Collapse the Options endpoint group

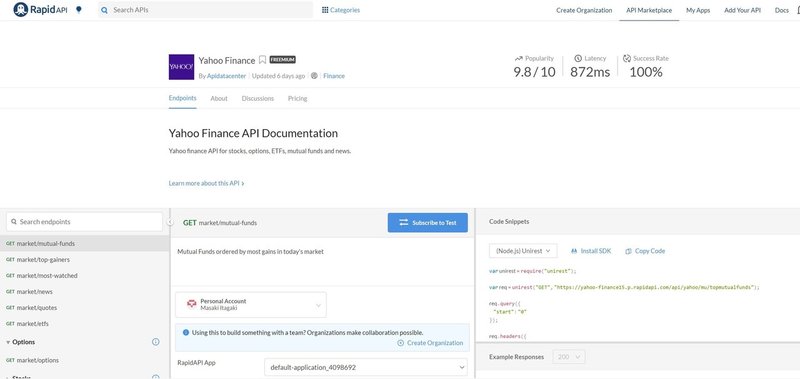click(8, 342)
